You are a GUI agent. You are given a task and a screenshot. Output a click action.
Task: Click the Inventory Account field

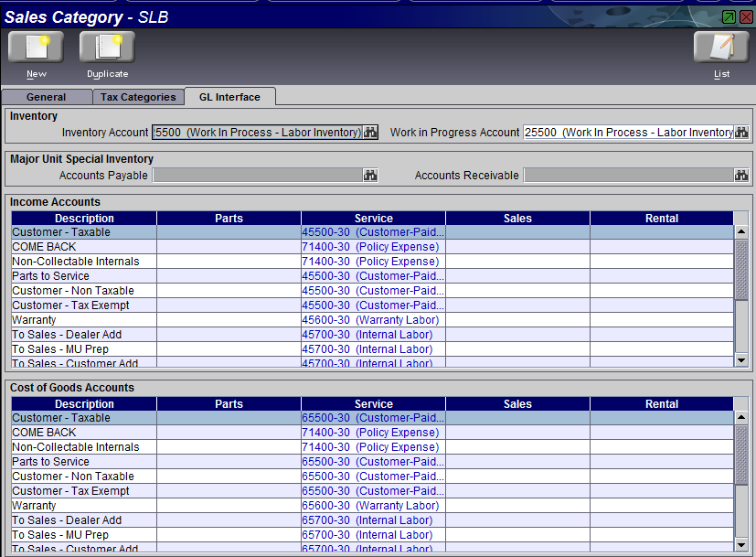click(x=257, y=133)
